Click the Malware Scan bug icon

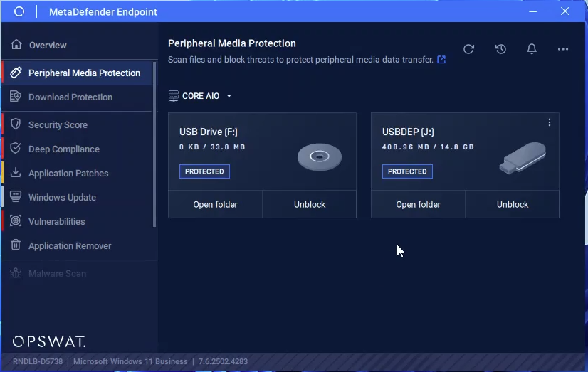tap(16, 273)
